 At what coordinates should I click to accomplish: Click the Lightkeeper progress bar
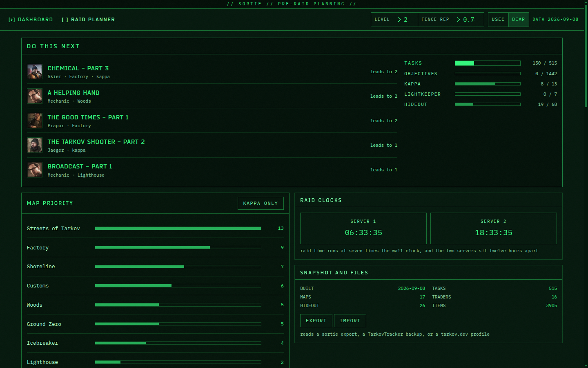click(488, 94)
